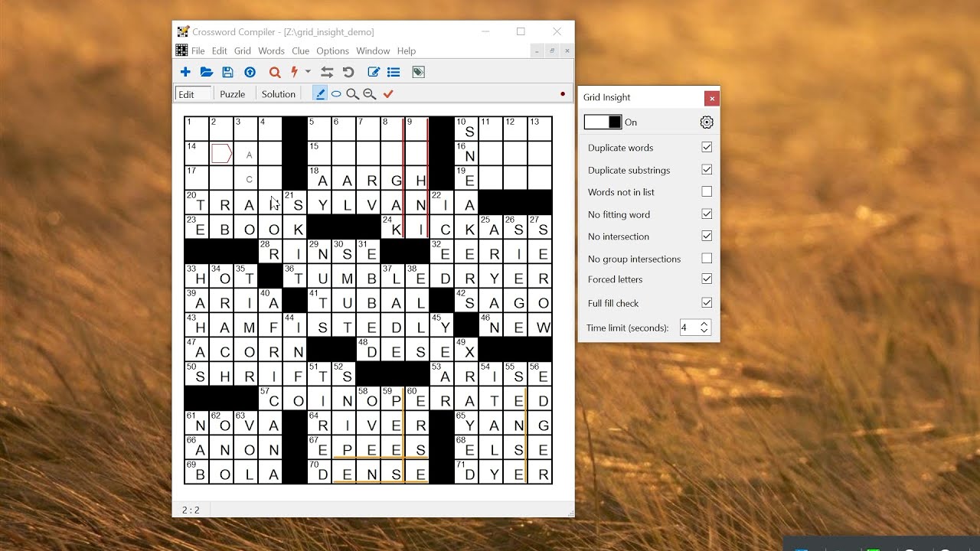980x551 pixels.
Task: Save the puzzle with floppy icon
Action: point(227,72)
